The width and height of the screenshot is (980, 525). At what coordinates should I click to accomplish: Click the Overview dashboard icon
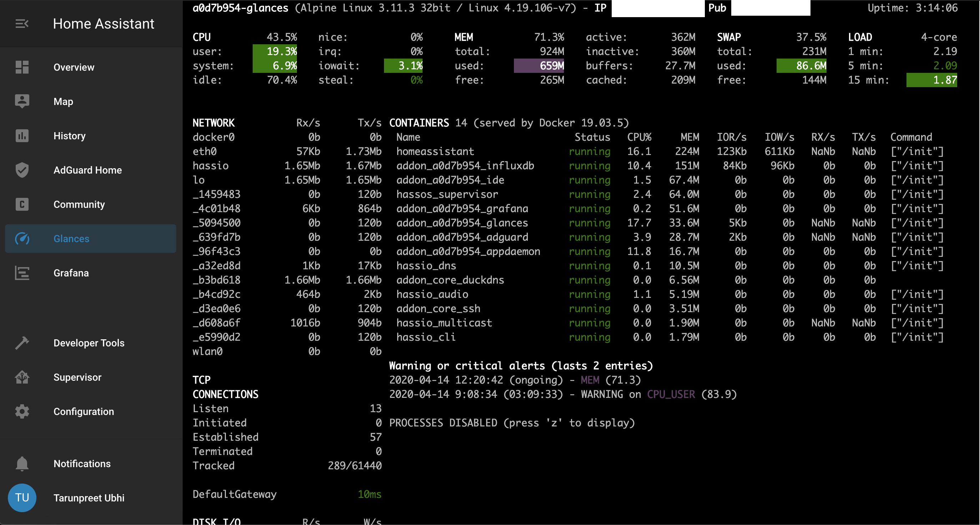[x=22, y=67]
